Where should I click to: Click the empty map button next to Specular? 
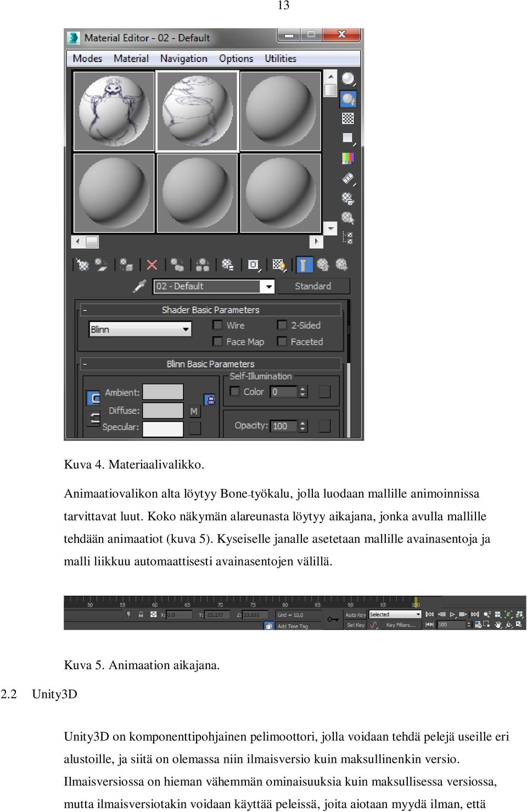pos(195,428)
